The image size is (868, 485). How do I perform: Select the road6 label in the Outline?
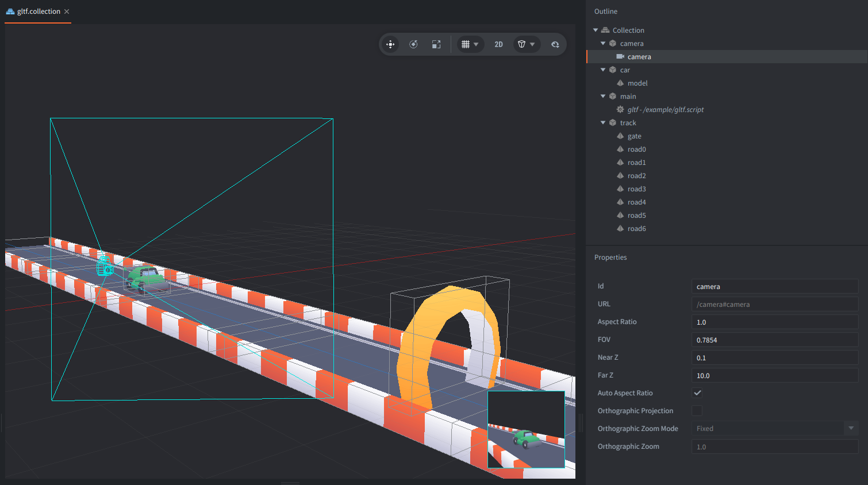(637, 229)
